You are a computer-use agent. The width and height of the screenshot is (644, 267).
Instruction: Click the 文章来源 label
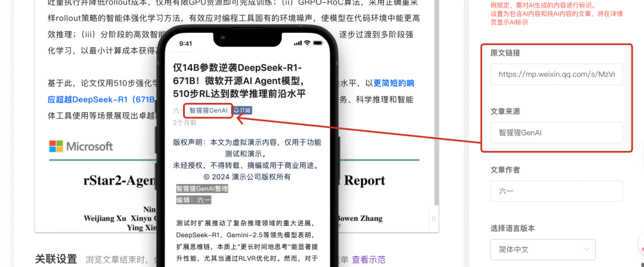tap(505, 112)
